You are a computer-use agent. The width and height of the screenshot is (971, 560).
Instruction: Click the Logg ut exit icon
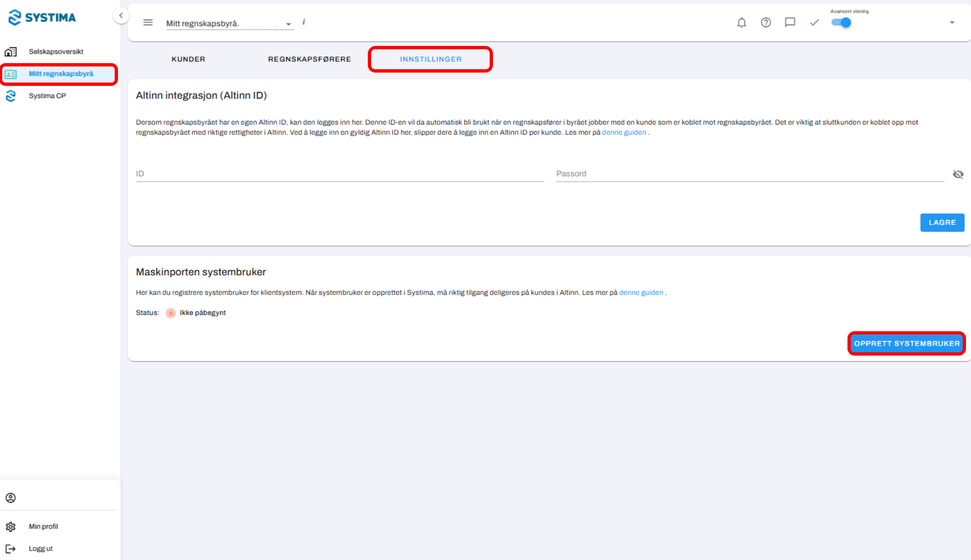[11, 549]
